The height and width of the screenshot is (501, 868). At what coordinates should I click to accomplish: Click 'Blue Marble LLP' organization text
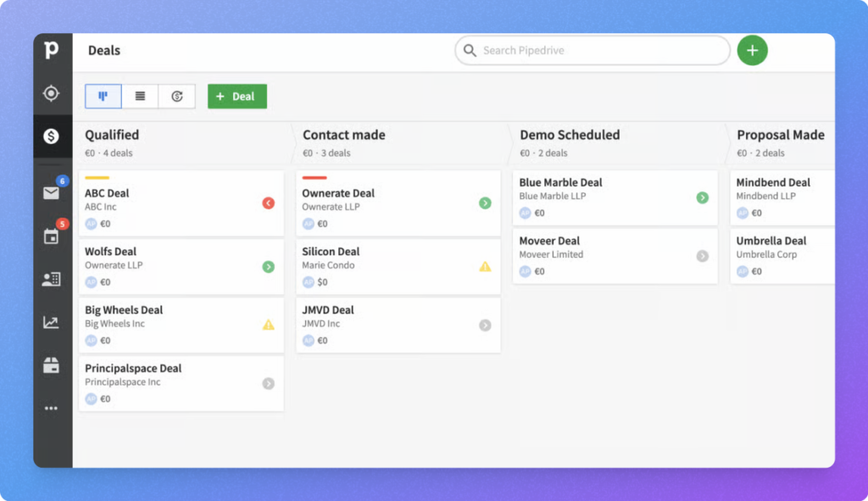click(553, 196)
